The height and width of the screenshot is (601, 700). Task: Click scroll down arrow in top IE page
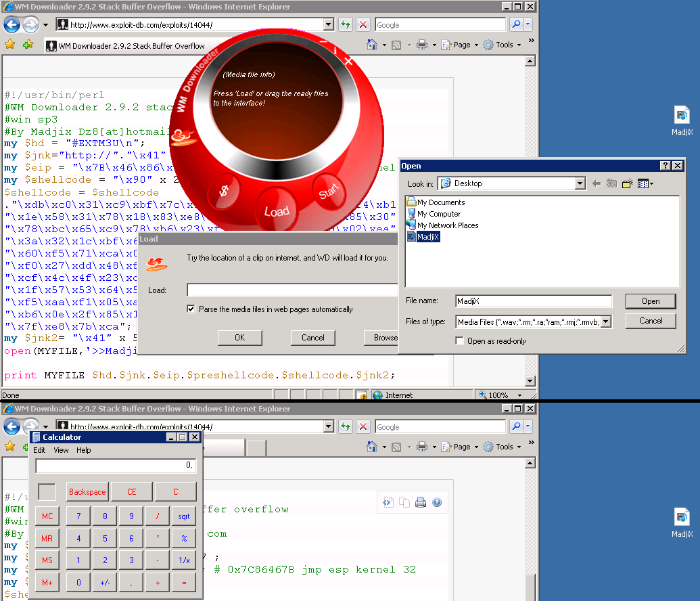point(530,381)
